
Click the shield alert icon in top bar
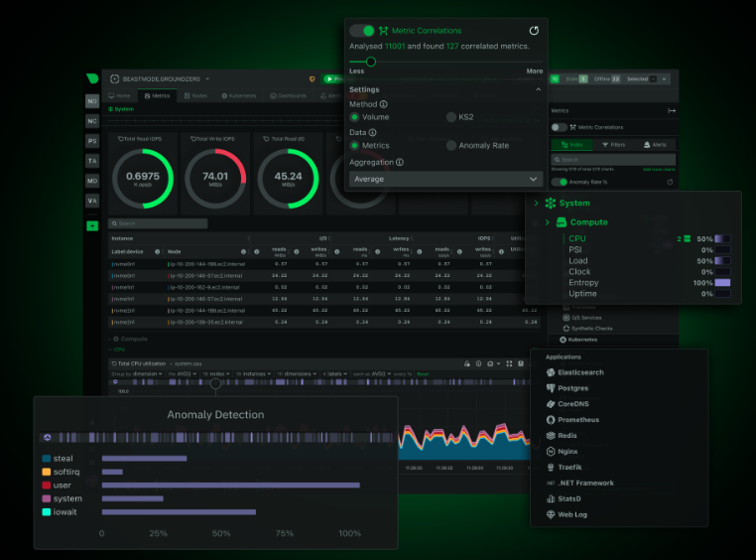click(312, 79)
